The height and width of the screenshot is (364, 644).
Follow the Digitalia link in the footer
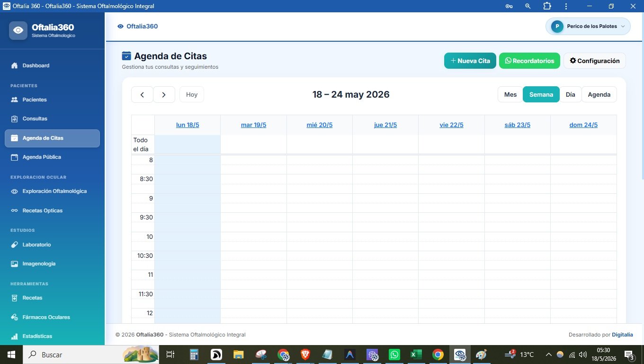coord(622,335)
